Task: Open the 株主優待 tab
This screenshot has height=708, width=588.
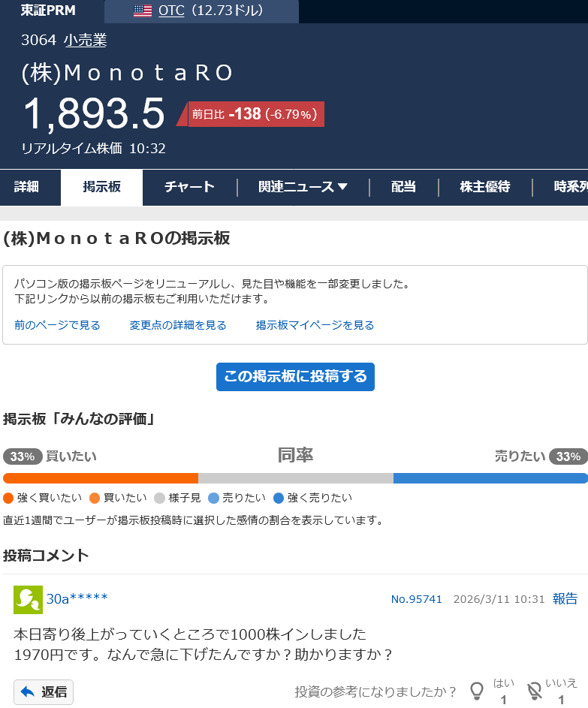Action: pyautogui.click(x=484, y=188)
